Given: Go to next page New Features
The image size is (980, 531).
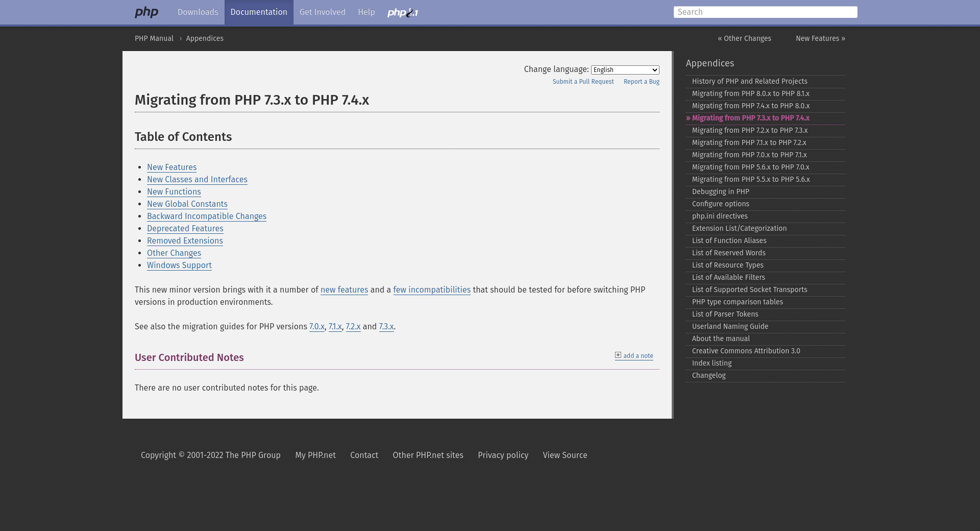Looking at the screenshot, I should 820,39.
